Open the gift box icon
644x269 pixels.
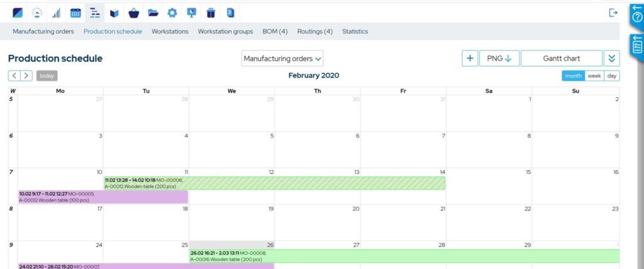coord(211,13)
